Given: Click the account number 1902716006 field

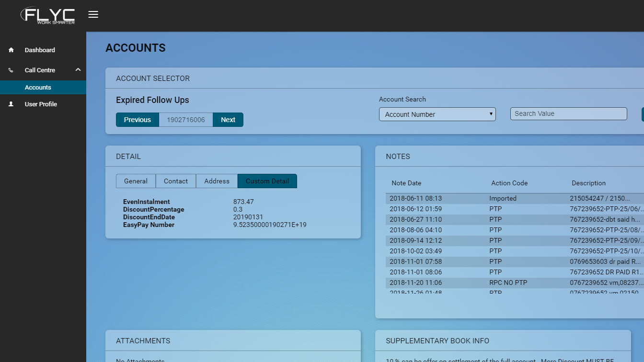Looking at the screenshot, I should 186,120.
